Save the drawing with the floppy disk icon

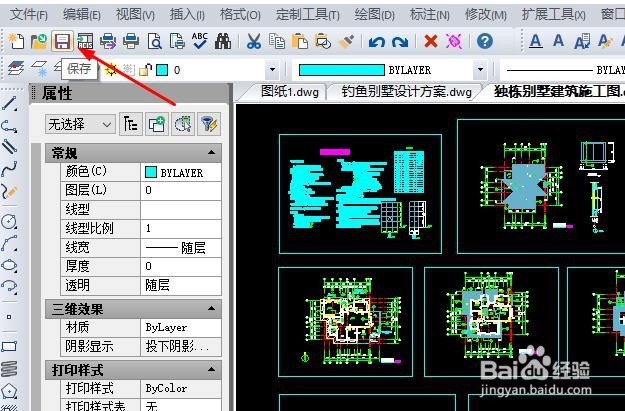click(x=62, y=41)
